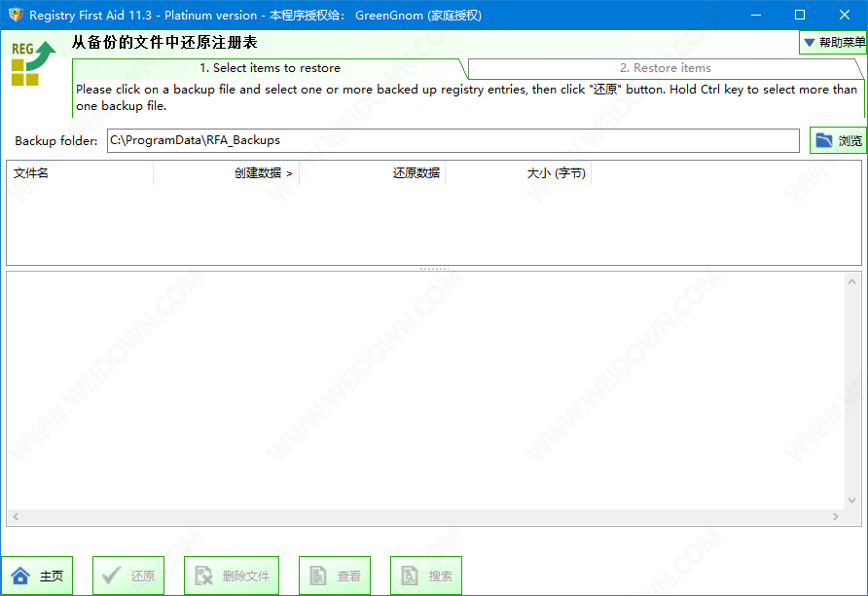The height and width of the screenshot is (596, 868).
Task: Maximize the Registry First Aid window
Action: 800,15
